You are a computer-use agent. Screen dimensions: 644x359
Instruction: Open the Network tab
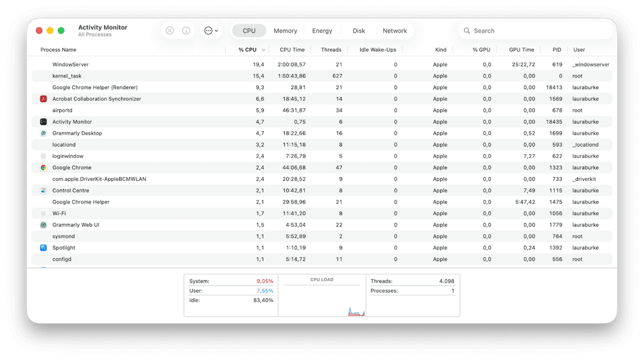tap(395, 30)
